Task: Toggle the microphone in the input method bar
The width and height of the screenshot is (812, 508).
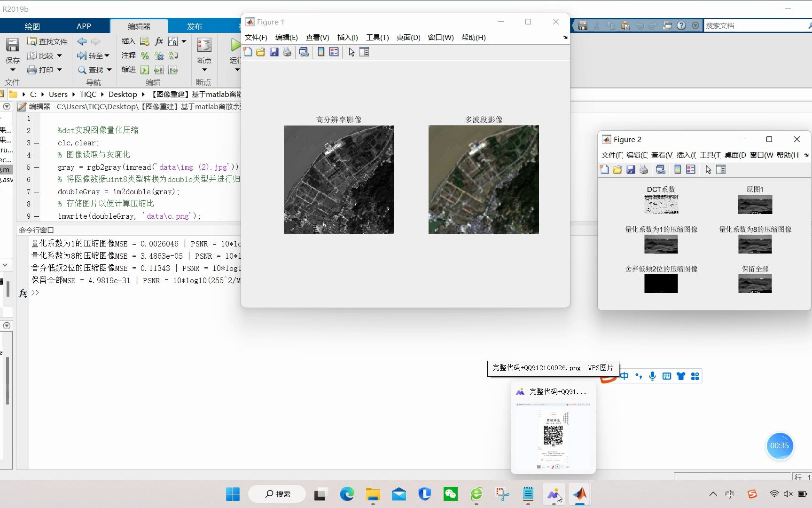Action: pyautogui.click(x=652, y=376)
